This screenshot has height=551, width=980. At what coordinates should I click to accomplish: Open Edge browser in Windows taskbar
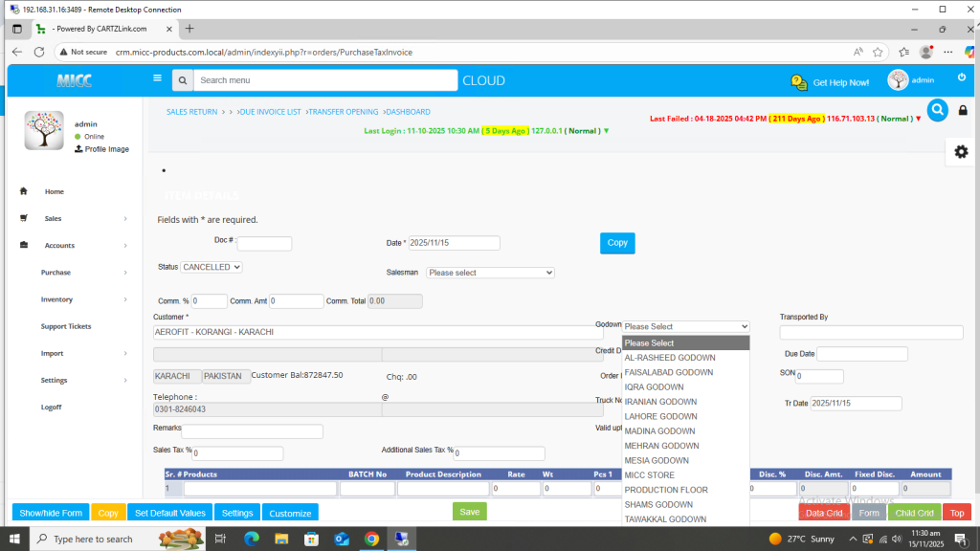[253, 540]
